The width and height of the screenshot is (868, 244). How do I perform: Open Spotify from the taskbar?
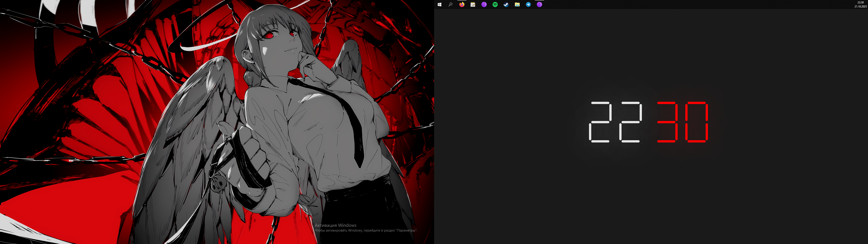coord(495,5)
